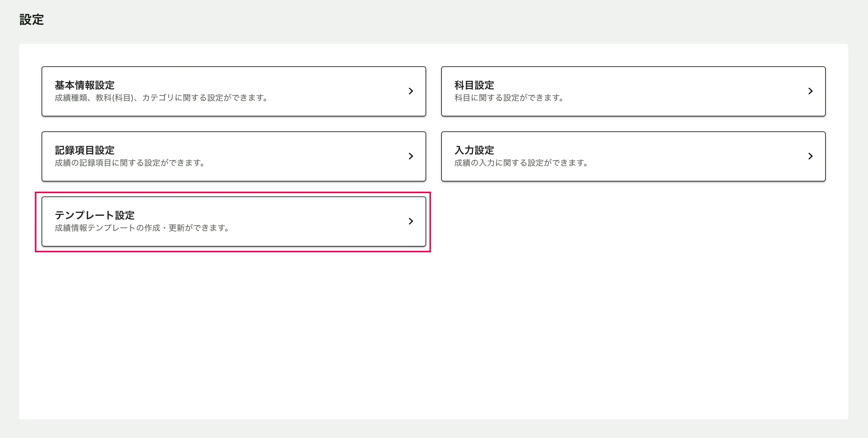Image resolution: width=868 pixels, height=438 pixels.
Task: Click the 成績情報テンプレートの作成・更新 description
Action: tap(142, 228)
